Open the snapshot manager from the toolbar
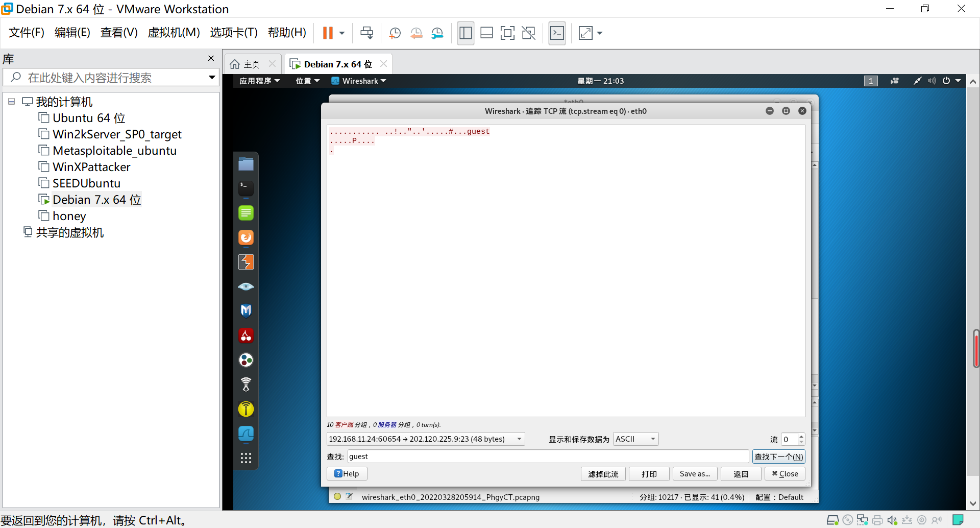980x528 pixels. (x=437, y=33)
